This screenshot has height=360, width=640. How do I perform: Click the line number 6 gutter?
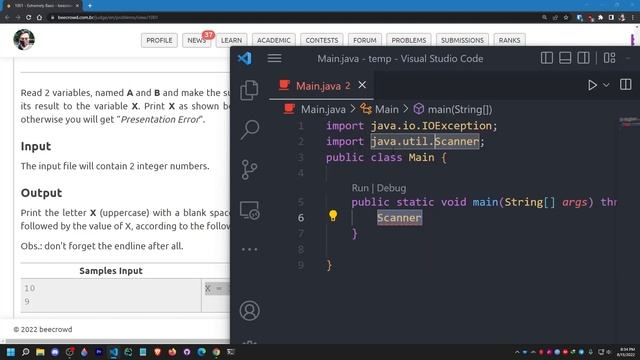tap(301, 218)
